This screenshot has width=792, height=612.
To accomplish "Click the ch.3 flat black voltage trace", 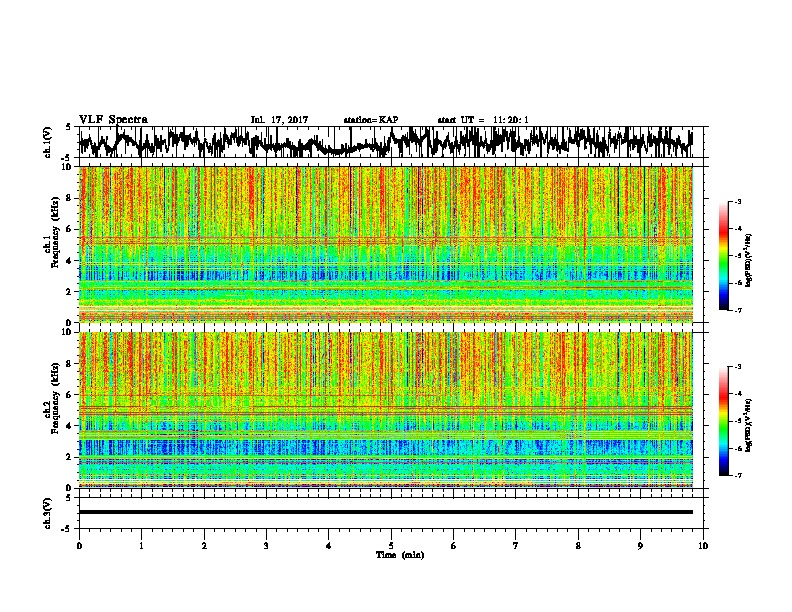I will (x=385, y=512).
